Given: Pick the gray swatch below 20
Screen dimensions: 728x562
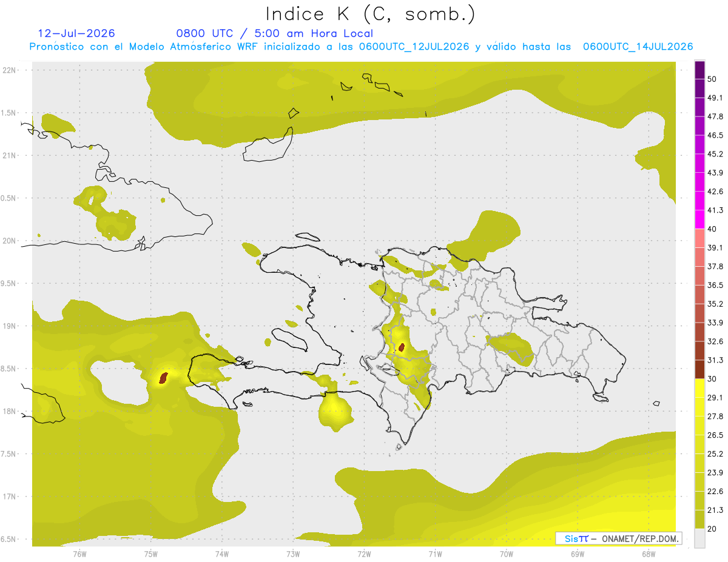Looking at the screenshot, I should [699, 538].
